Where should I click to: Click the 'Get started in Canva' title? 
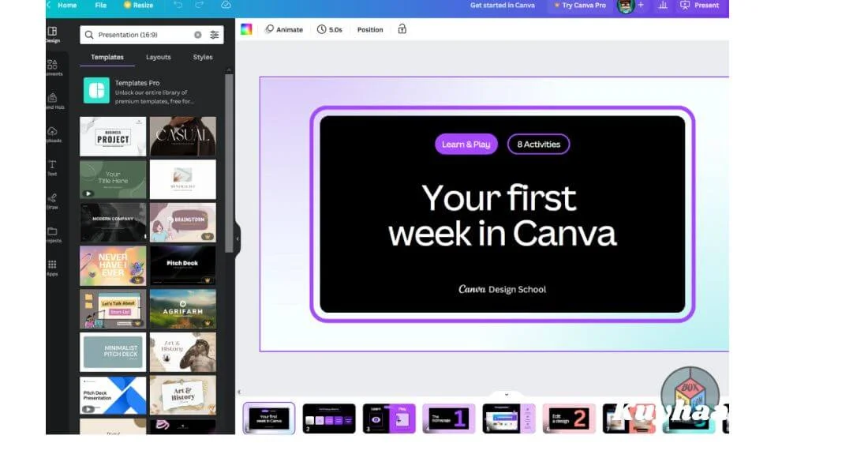point(502,5)
